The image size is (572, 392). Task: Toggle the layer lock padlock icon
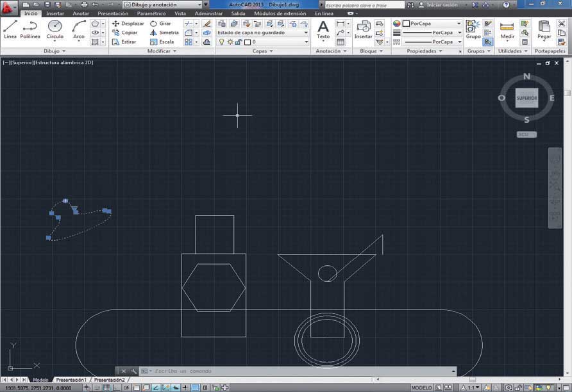239,42
